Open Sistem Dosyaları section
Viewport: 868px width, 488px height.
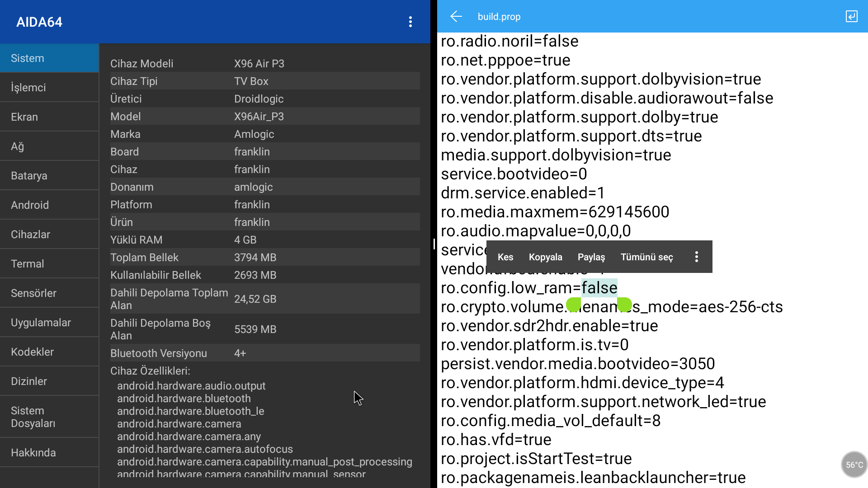[49, 417]
